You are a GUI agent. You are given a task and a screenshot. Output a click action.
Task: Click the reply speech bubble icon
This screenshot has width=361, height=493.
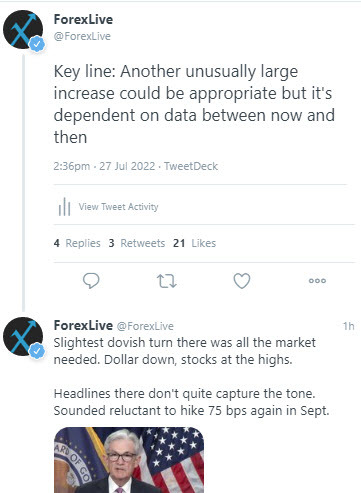click(x=91, y=281)
